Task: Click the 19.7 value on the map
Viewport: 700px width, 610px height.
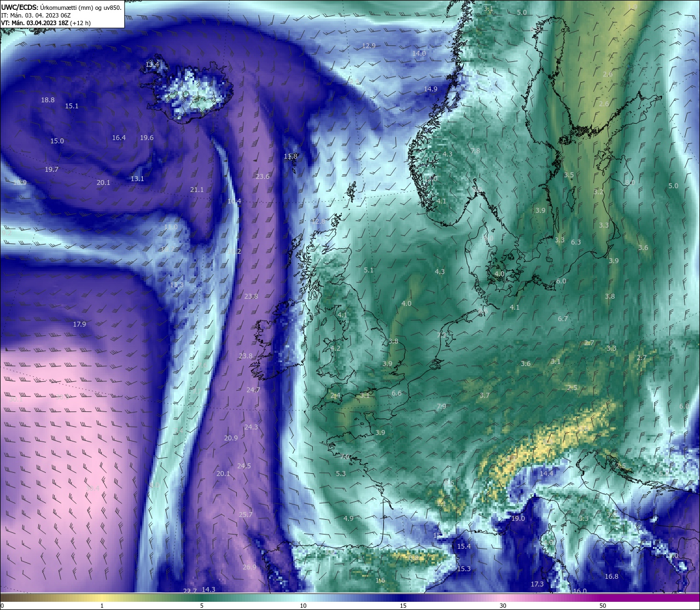Action: tap(51, 170)
